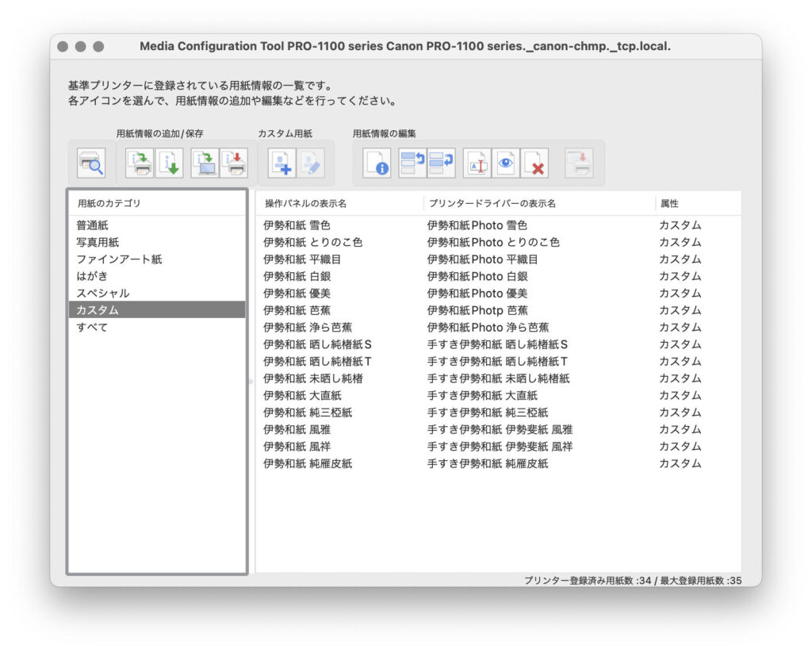812x653 pixels.
Task: Click driver name 手すき伊勢和紙 伊勢斐紙 風雅
Action: click(x=500, y=429)
